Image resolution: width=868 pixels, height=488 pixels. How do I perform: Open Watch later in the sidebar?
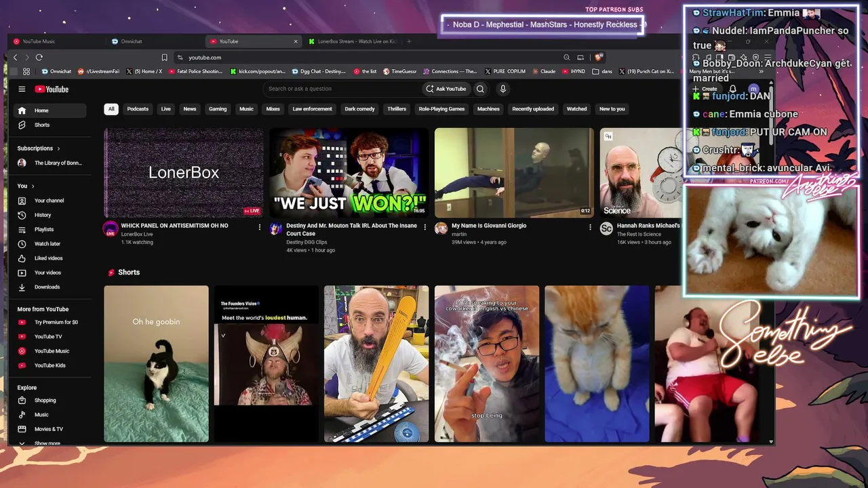[50, 244]
